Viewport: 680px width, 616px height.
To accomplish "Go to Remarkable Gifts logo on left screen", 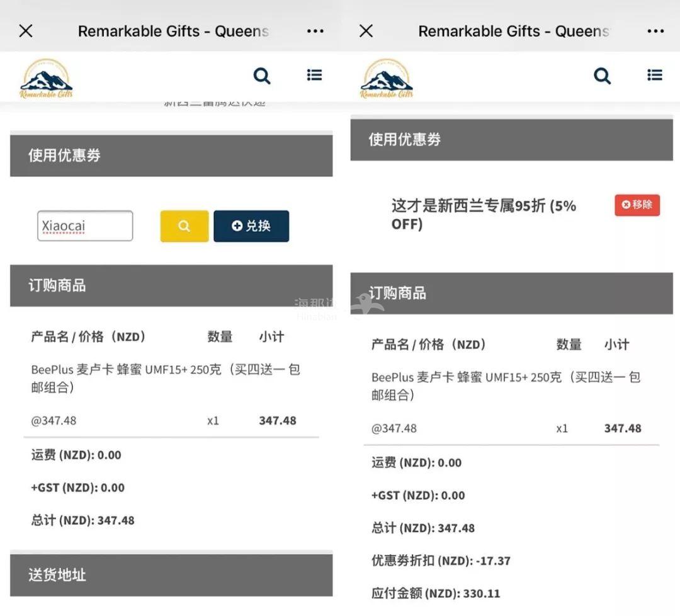I will [46, 79].
